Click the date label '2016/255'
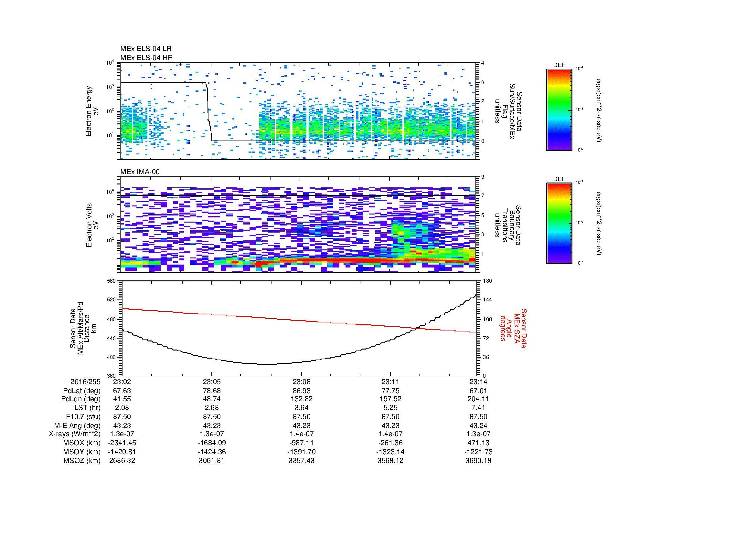This screenshot has height=534, width=756. pyautogui.click(x=85, y=382)
